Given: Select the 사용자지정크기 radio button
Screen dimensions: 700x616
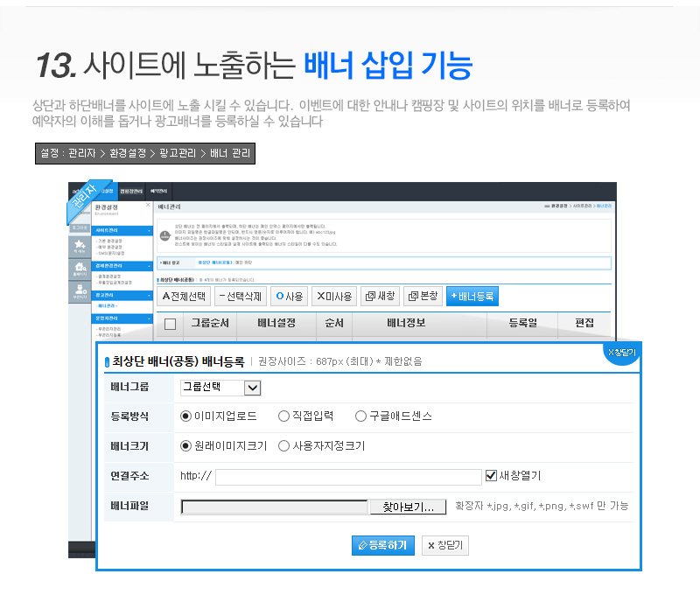Looking at the screenshot, I should (283, 446).
